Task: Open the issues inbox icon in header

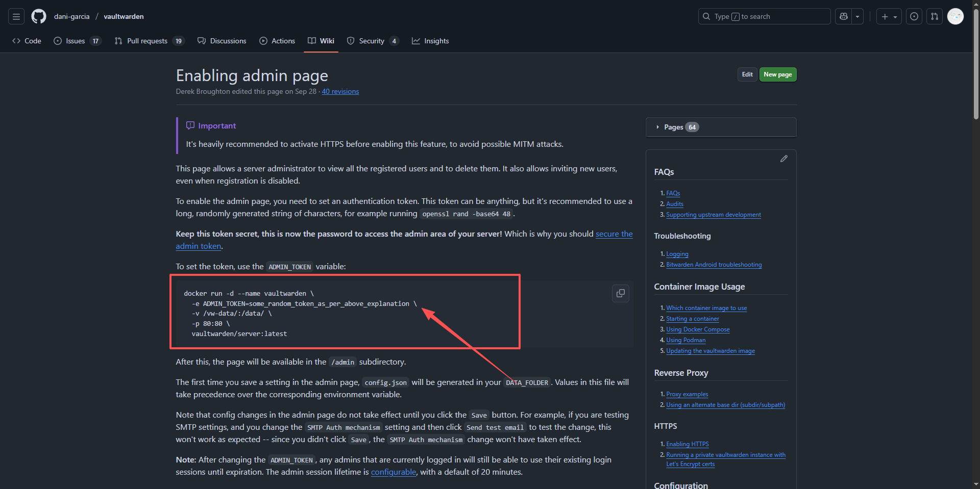Action: [914, 16]
